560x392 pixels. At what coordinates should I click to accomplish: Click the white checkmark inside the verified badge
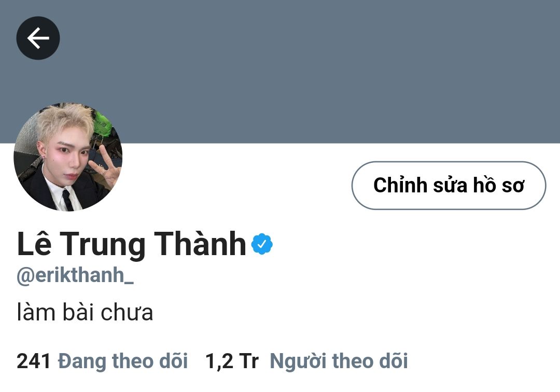point(262,244)
